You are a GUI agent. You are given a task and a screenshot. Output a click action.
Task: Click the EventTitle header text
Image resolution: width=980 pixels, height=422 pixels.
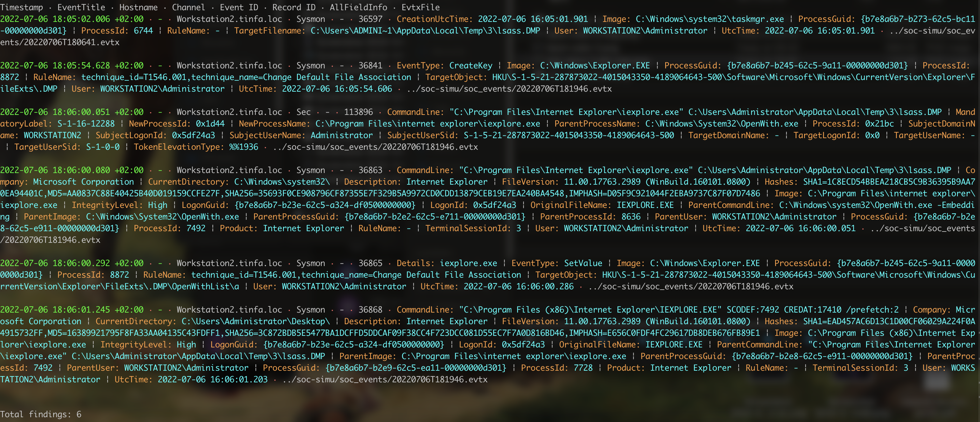click(81, 7)
